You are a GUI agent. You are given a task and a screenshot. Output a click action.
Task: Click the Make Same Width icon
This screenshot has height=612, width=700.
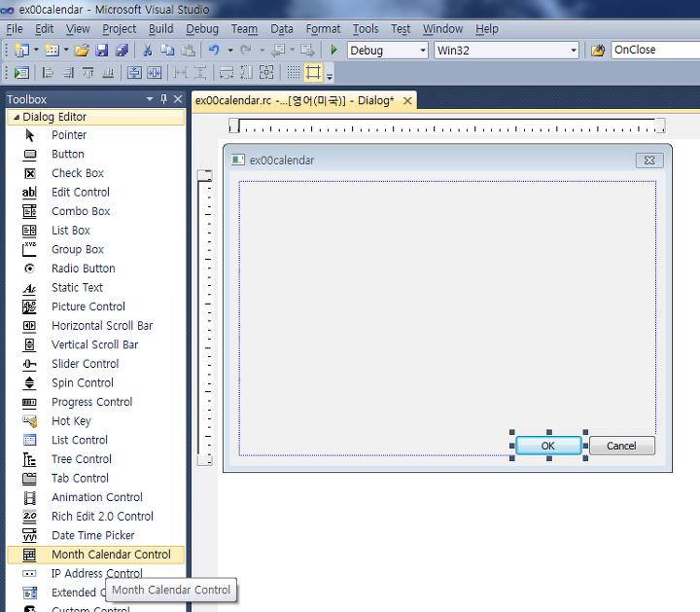tap(227, 72)
